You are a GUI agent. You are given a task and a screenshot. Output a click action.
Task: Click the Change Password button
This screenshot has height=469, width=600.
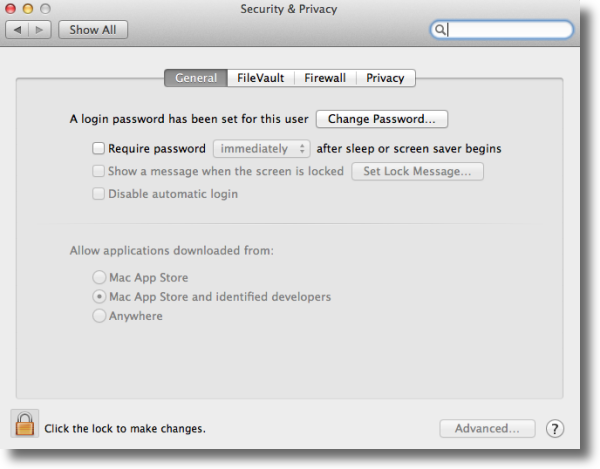coord(382,119)
